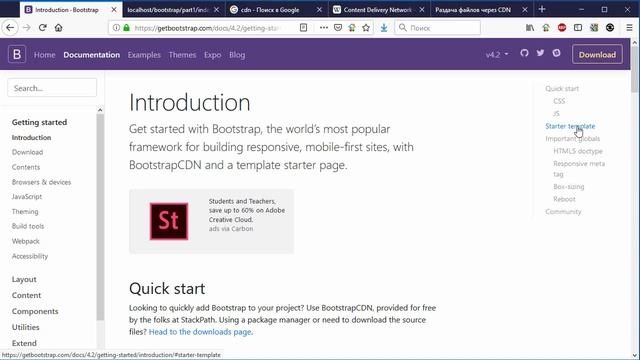Open Examples in Bootstrap navbar

click(x=144, y=55)
